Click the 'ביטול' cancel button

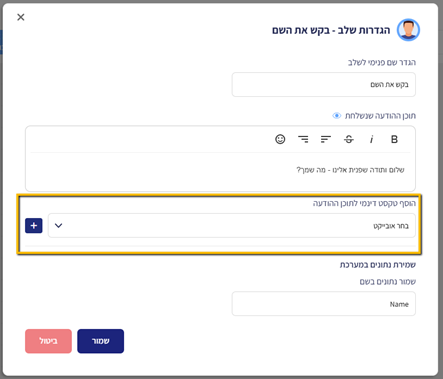click(x=48, y=341)
